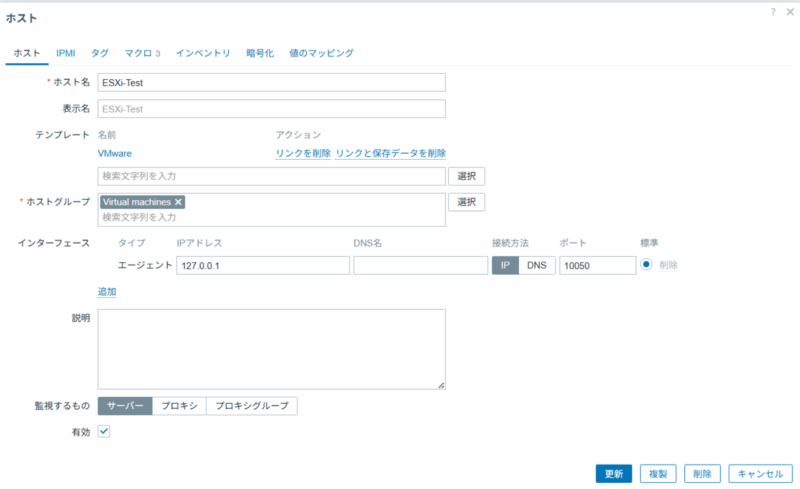
Task: Click 追加 to add an interface
Action: (x=107, y=292)
